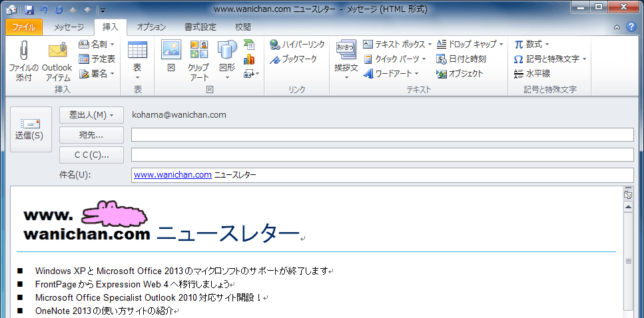Insert date and time (日付と時刻)

[462, 59]
